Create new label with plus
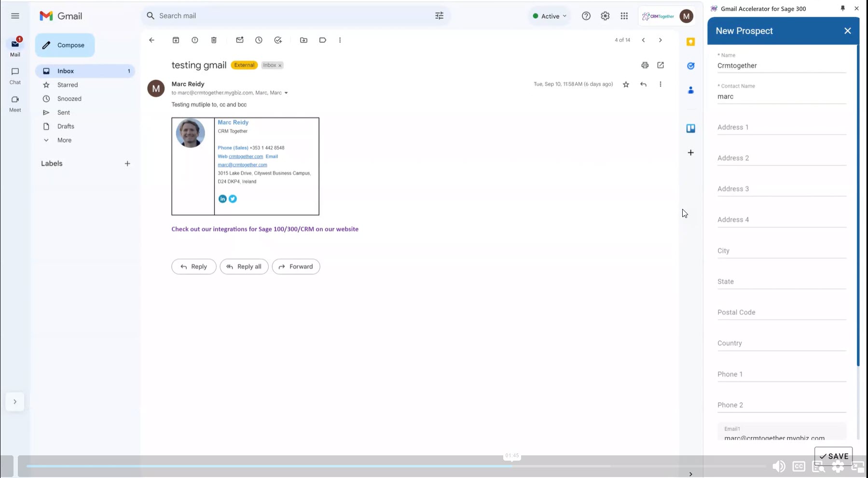The width and height of the screenshot is (868, 478). point(127,164)
